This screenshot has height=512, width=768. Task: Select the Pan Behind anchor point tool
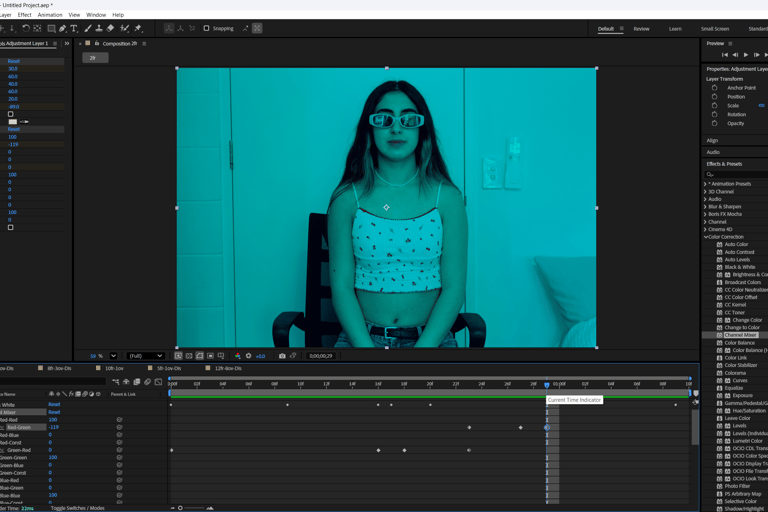coord(37,28)
